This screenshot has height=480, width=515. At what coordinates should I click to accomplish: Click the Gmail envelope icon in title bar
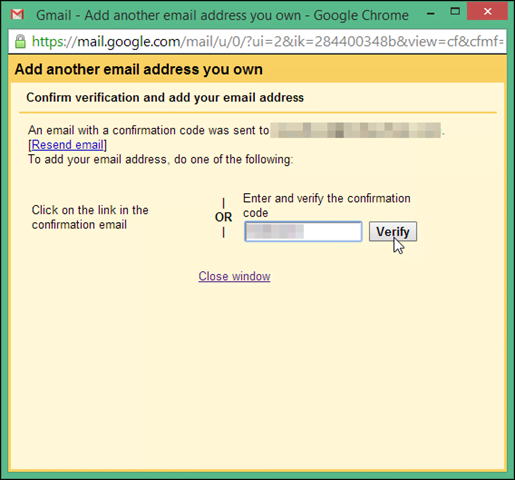pos(17,14)
